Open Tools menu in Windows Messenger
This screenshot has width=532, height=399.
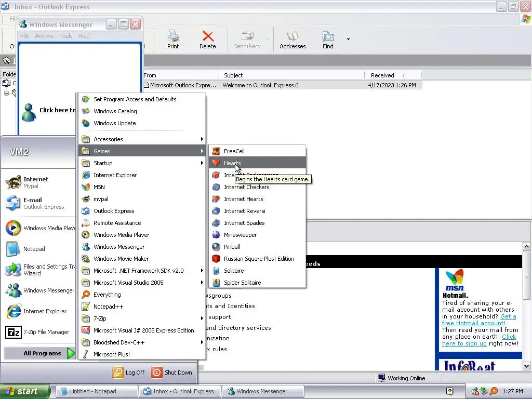[66, 36]
